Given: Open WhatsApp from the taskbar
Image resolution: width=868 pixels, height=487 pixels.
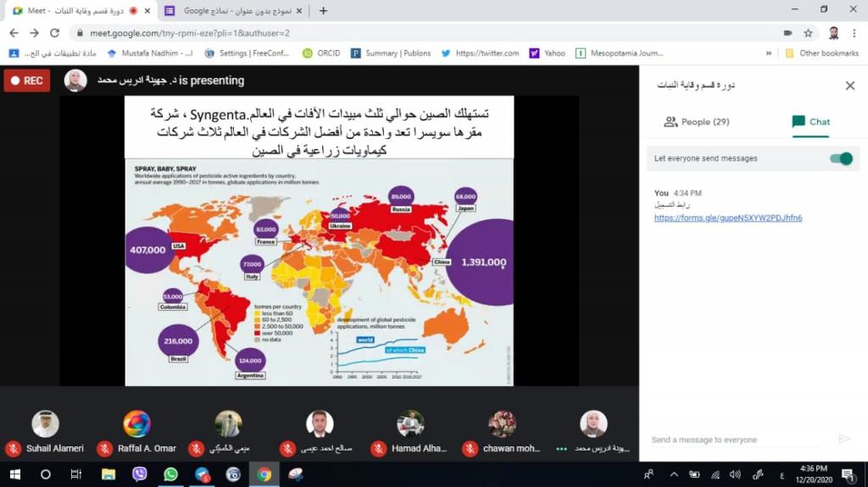Looking at the screenshot, I should tap(170, 474).
